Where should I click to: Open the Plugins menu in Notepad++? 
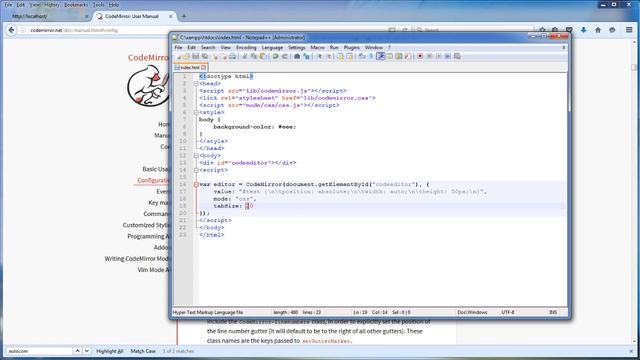351,47
